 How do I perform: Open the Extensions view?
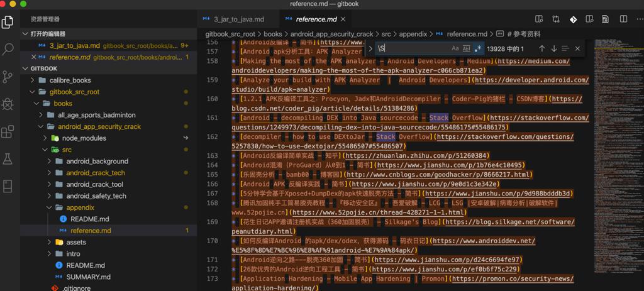pos(8,132)
